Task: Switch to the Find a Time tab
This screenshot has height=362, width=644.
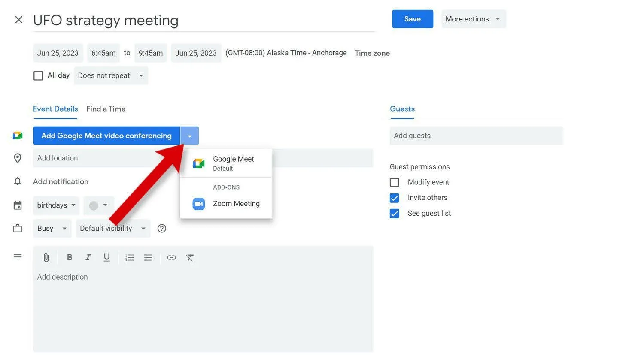Action: (x=106, y=109)
